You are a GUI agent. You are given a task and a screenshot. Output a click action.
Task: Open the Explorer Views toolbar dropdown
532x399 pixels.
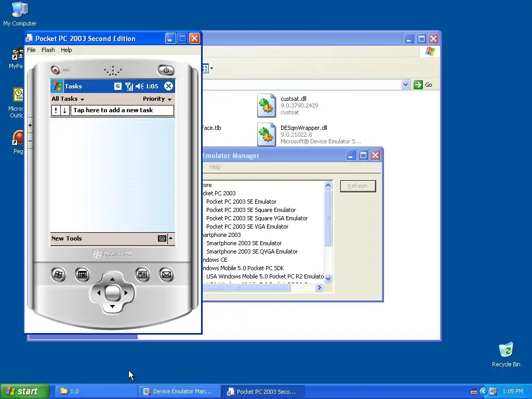point(212,68)
